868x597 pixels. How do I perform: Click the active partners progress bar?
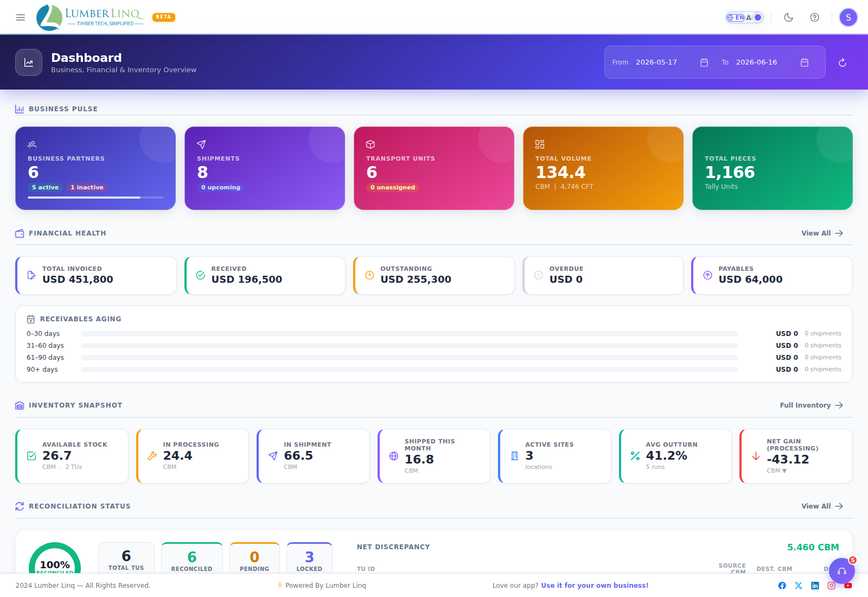coord(95,198)
